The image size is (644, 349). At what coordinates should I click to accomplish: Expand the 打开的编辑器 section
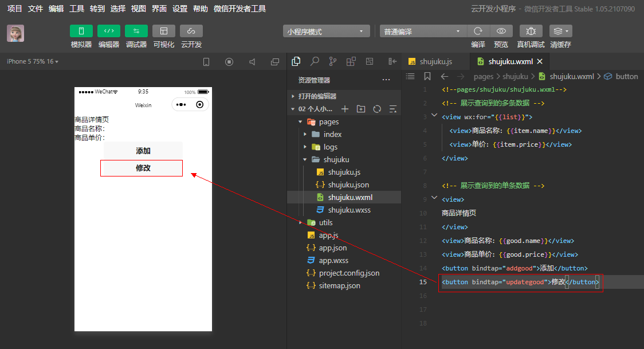(x=344, y=96)
